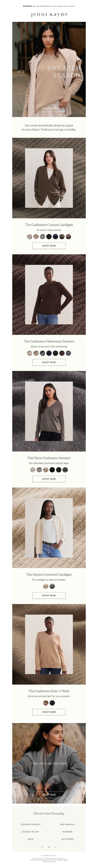98x868 pixels.
Task: Shop Now for the Flynn Cashmere Sweater
Action: [x=49, y=479]
